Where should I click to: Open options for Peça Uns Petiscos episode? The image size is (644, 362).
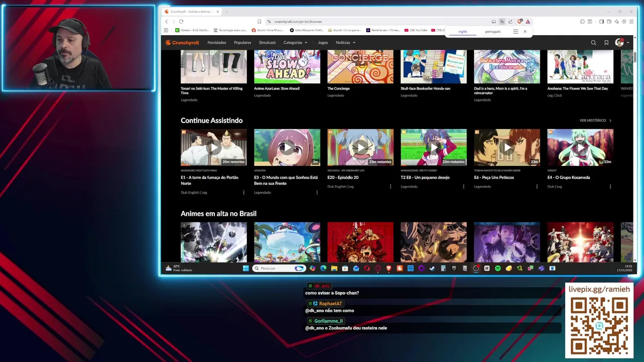point(537,187)
